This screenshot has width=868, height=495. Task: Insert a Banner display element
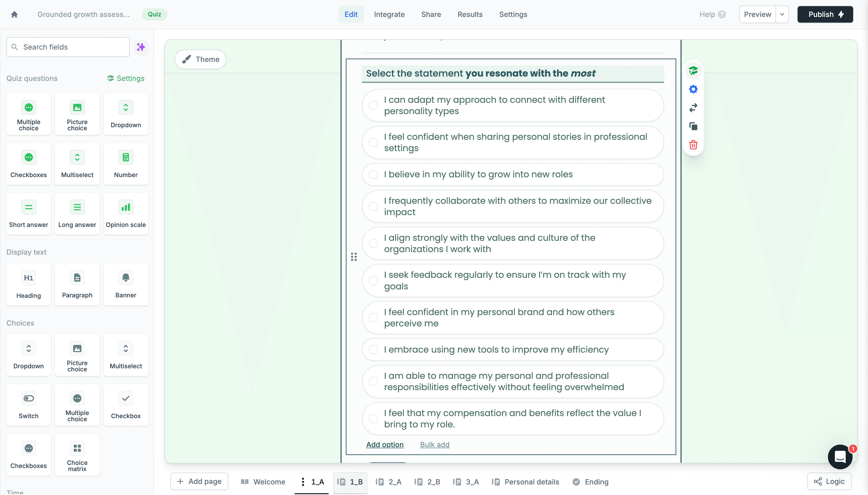pyautogui.click(x=126, y=285)
